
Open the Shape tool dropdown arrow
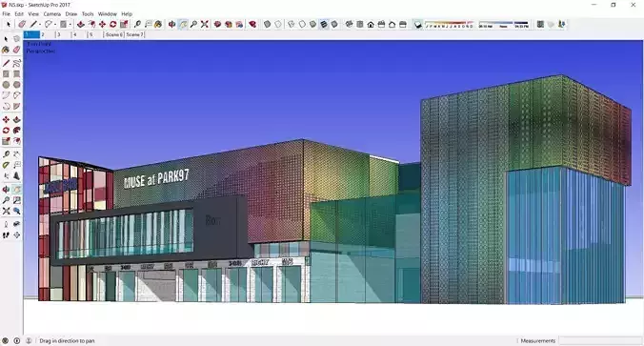click(70, 25)
